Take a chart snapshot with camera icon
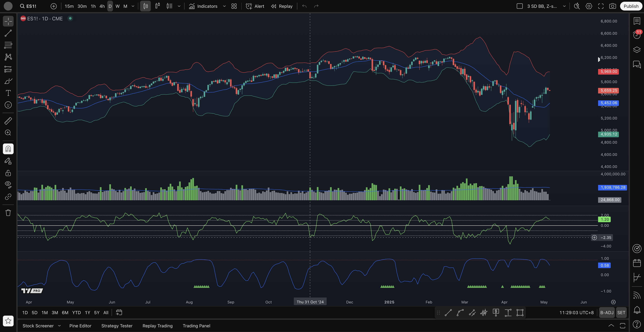 pos(612,6)
